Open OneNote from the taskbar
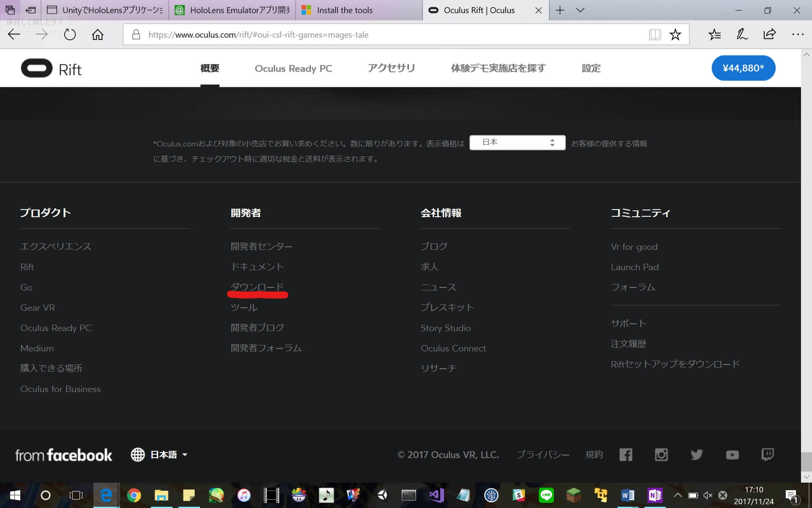 655,495
